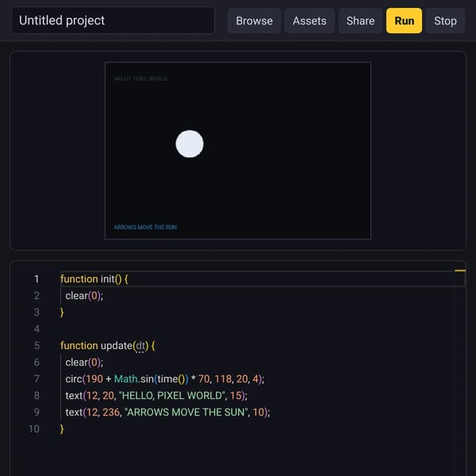This screenshot has width=476, height=476.
Task: Edit the Untitled project name field
Action: tap(113, 21)
